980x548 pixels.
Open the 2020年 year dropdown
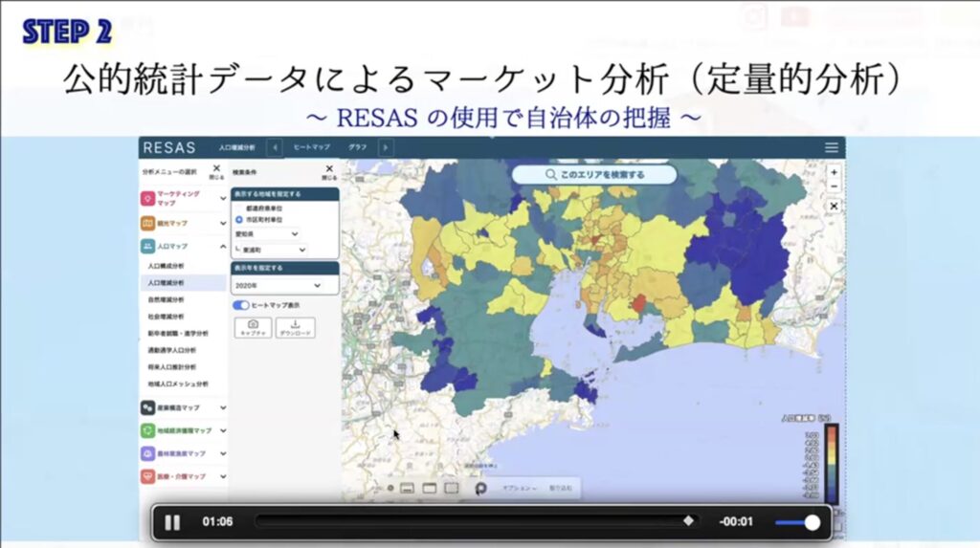[278, 286]
